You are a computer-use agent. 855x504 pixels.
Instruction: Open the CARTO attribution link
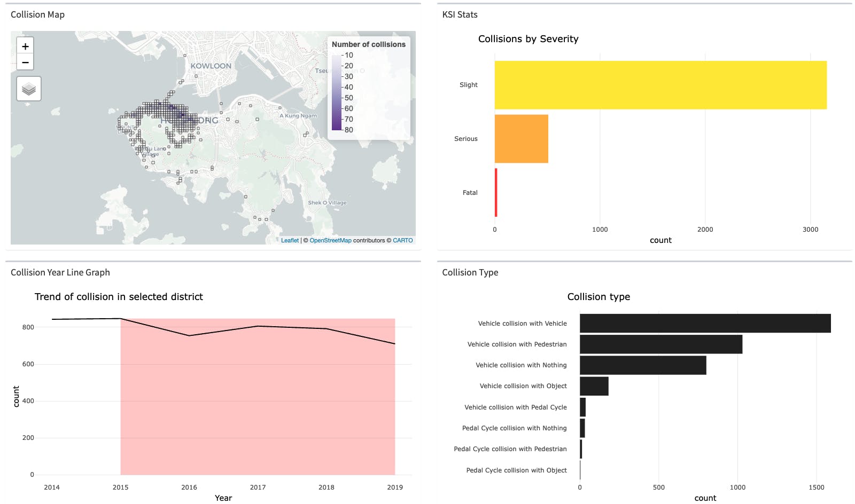403,240
